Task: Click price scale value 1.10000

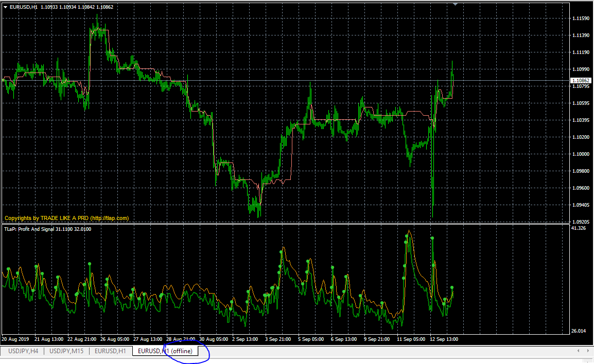Action: click(581, 154)
